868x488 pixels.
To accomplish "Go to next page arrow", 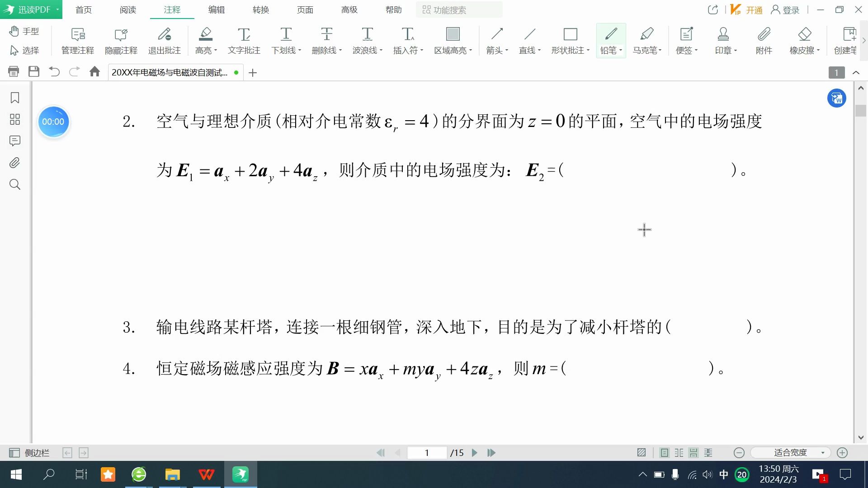I will [475, 453].
